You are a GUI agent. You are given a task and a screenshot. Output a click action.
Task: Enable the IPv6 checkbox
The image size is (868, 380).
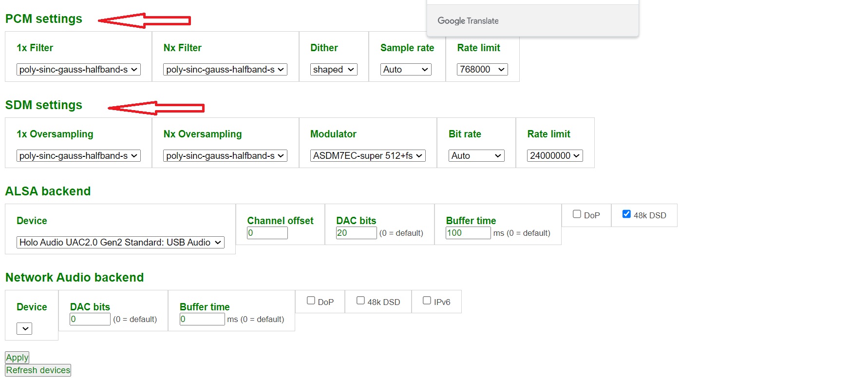pos(427,301)
